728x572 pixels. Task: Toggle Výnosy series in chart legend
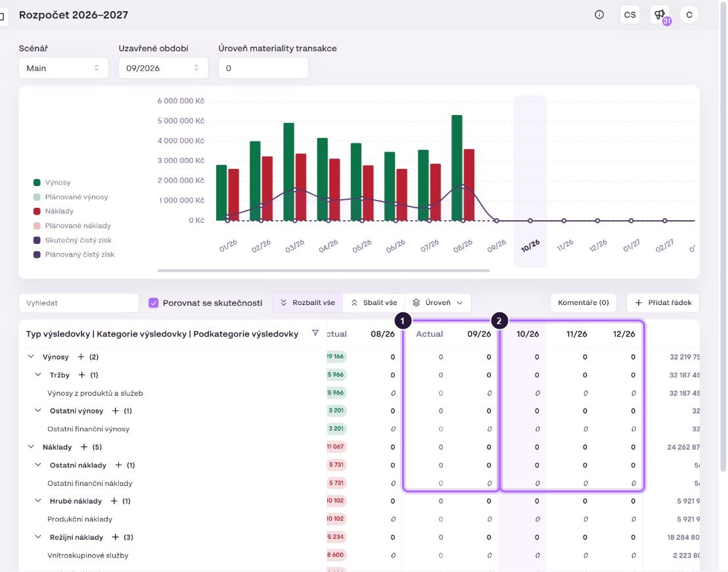52,182
